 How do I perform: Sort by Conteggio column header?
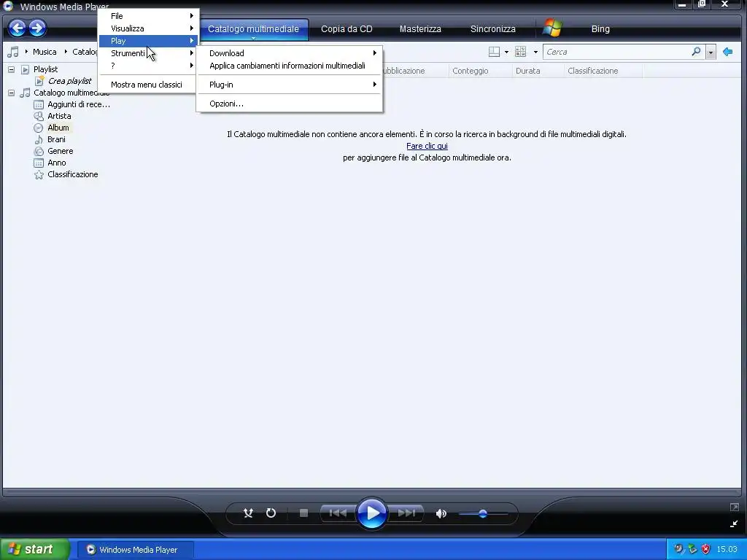point(480,71)
